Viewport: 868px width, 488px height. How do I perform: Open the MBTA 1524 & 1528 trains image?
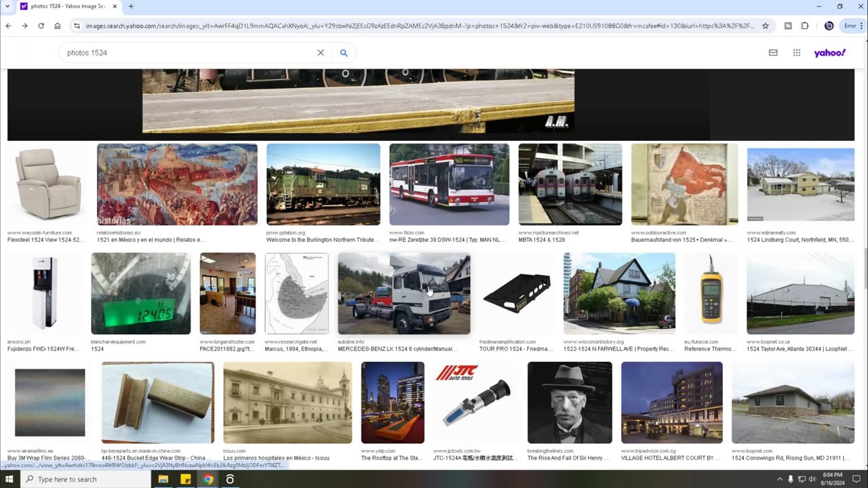(570, 184)
